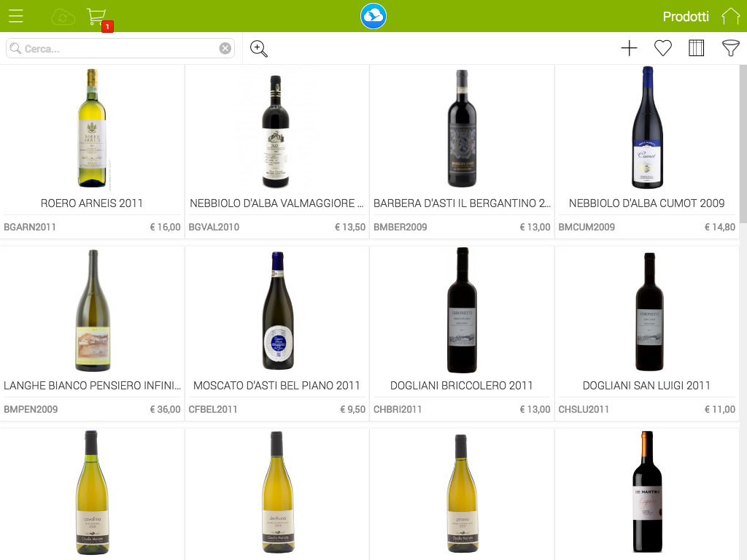Switch to the column grid view icon
This screenshot has height=560, width=747.
click(696, 48)
